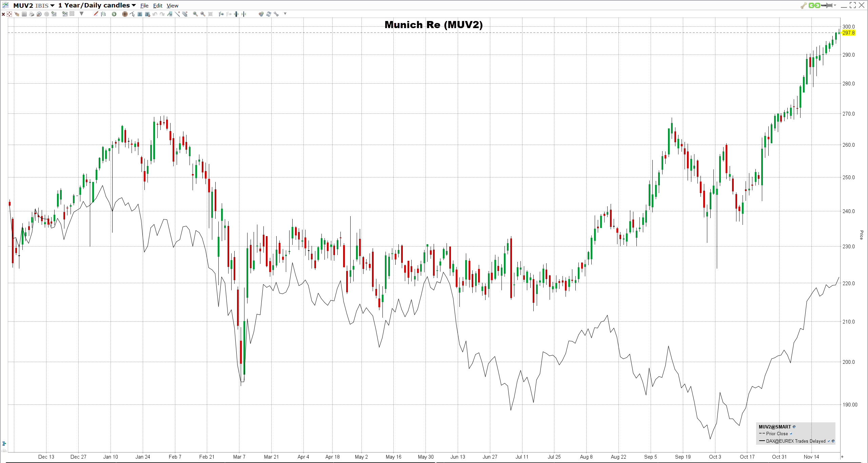868x463 pixels.
Task: Click the red X remove icon in toolbar
Action: 3,14
